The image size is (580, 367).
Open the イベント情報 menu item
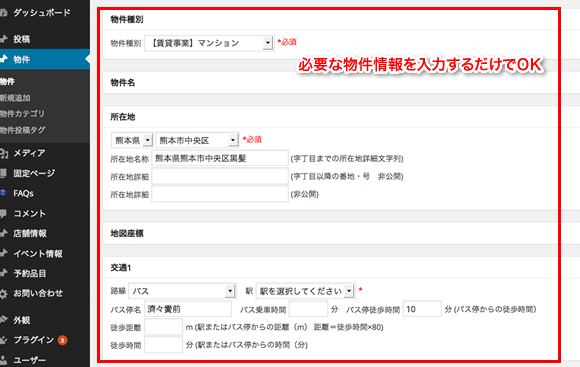coord(38,253)
